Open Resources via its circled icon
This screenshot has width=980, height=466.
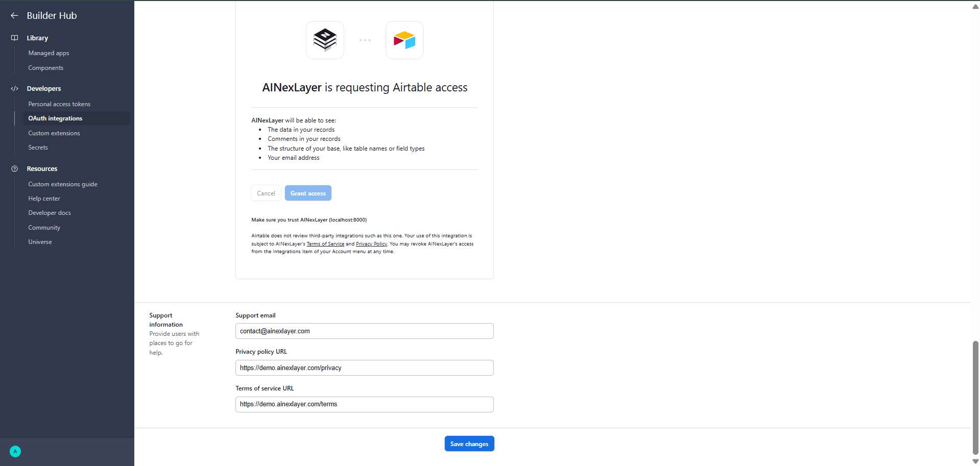[x=14, y=168]
